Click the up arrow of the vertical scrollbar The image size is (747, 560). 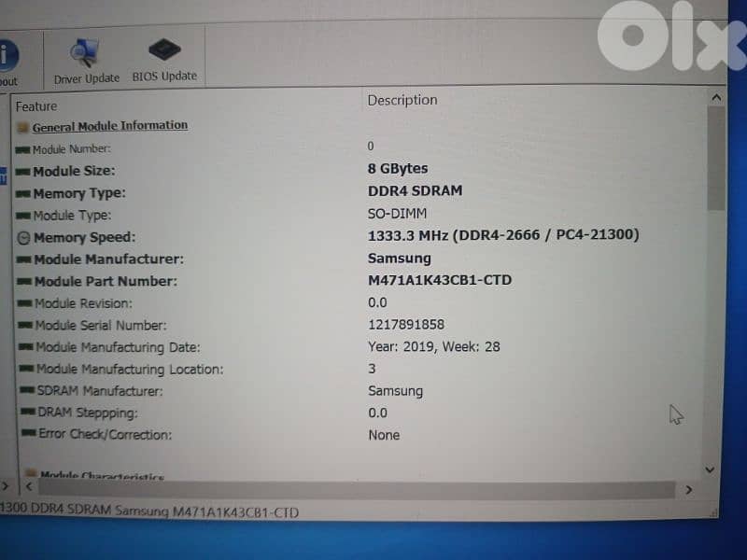pyautogui.click(x=716, y=96)
